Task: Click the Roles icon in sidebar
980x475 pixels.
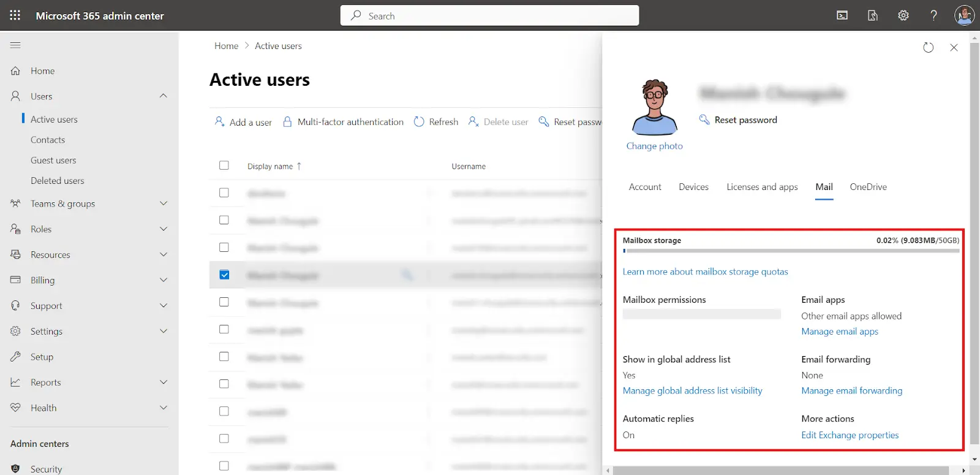Action: (16, 229)
